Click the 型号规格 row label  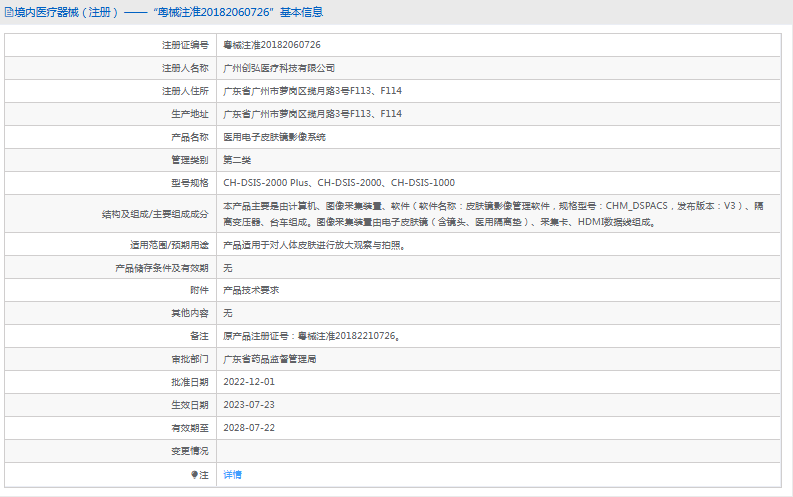point(190,183)
